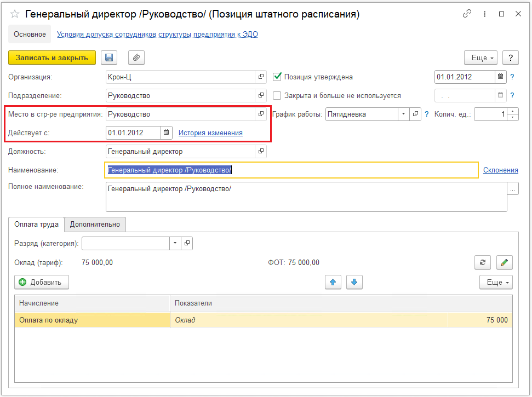Click the Позиция утверждена date field 01.01.2012

pos(465,77)
